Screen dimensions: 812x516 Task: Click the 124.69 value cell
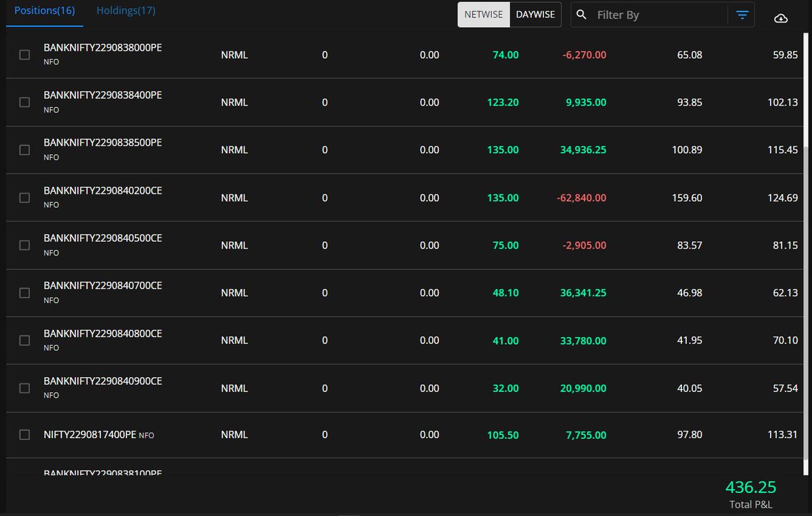point(782,198)
